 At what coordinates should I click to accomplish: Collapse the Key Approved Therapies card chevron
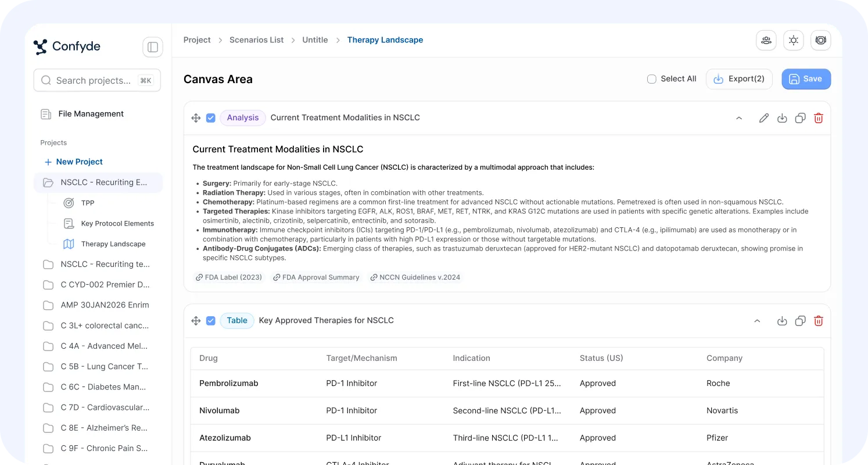(757, 321)
